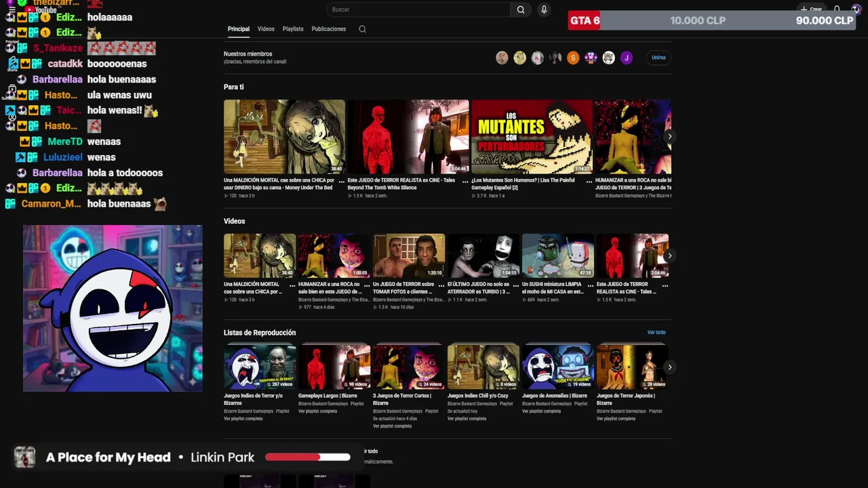868x488 pixels.
Task: Open 'Una MALDICIÓN MORTAL' thumbnail in Para ti
Action: (284, 137)
